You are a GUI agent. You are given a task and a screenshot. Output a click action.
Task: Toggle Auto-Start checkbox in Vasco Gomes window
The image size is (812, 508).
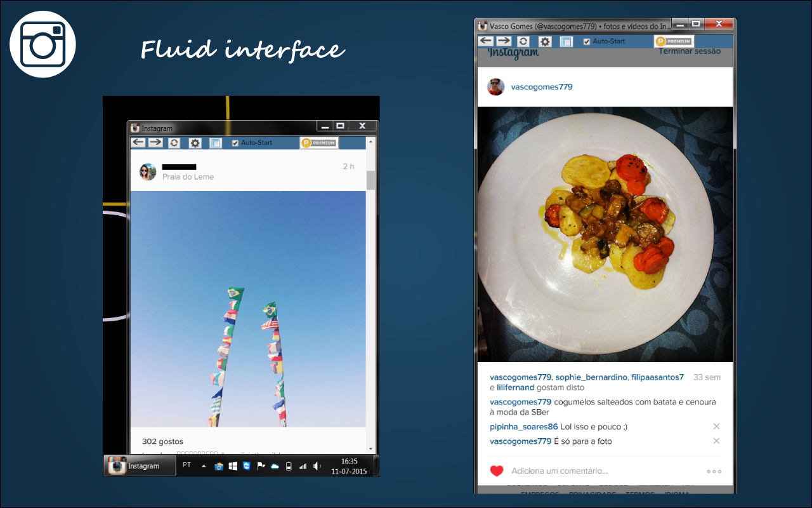point(587,41)
